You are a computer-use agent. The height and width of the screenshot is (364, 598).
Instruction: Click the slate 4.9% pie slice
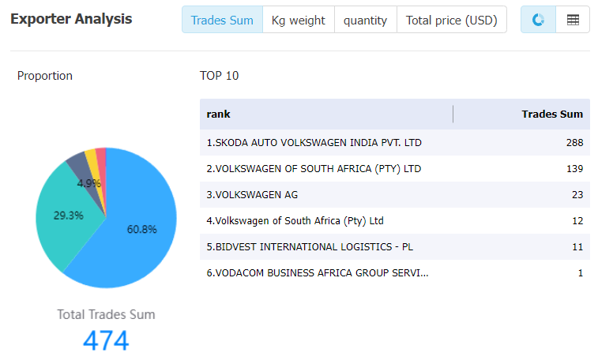click(x=82, y=167)
